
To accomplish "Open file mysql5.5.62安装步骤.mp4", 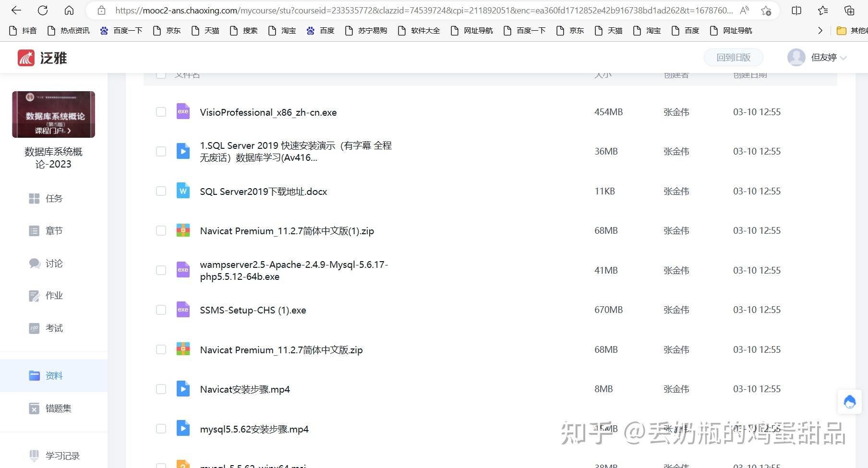I will (x=254, y=429).
